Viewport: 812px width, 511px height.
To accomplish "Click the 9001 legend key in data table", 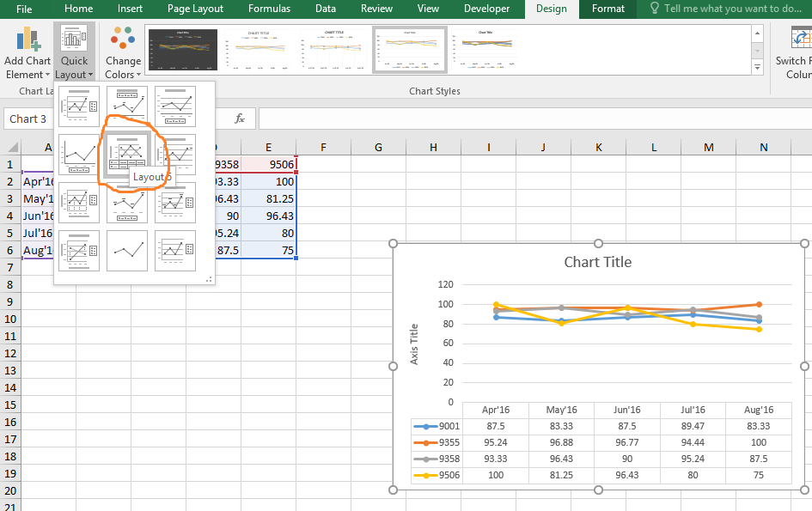I will point(426,427).
